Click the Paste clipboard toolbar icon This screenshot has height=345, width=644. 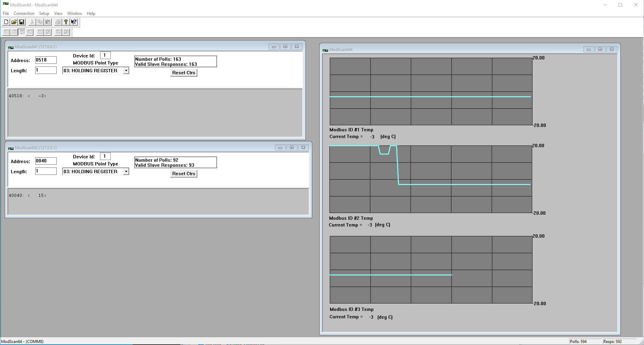click(x=48, y=22)
